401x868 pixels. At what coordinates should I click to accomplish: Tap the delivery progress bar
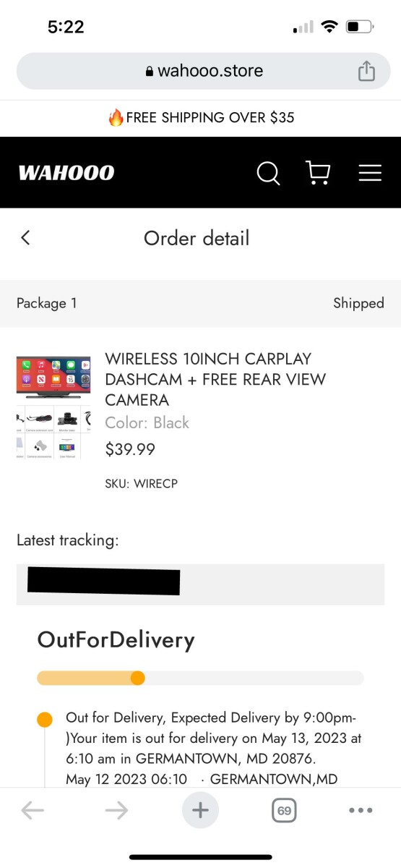coord(200,678)
